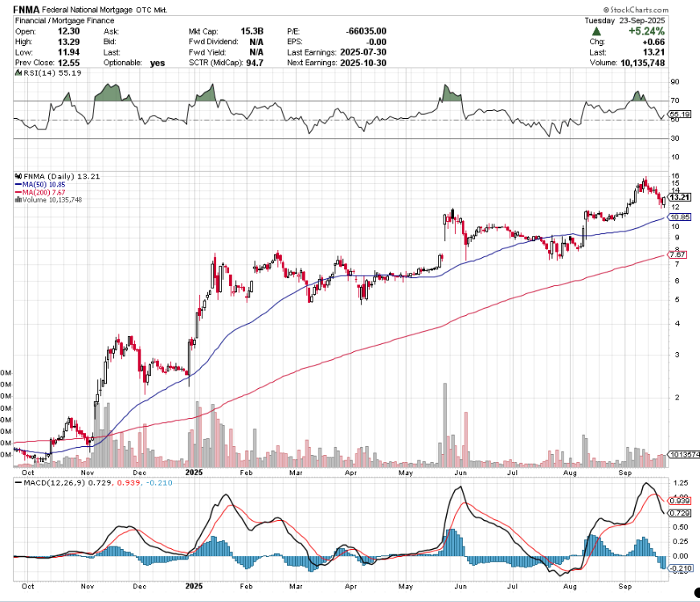This screenshot has height=602, width=700.
Task: Click the MA(50) 10.85 legend entry
Action: [43, 184]
